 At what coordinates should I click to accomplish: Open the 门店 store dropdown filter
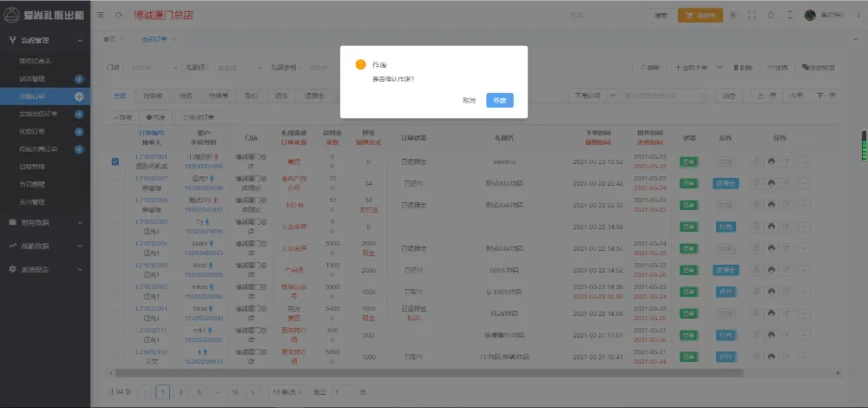(x=151, y=67)
